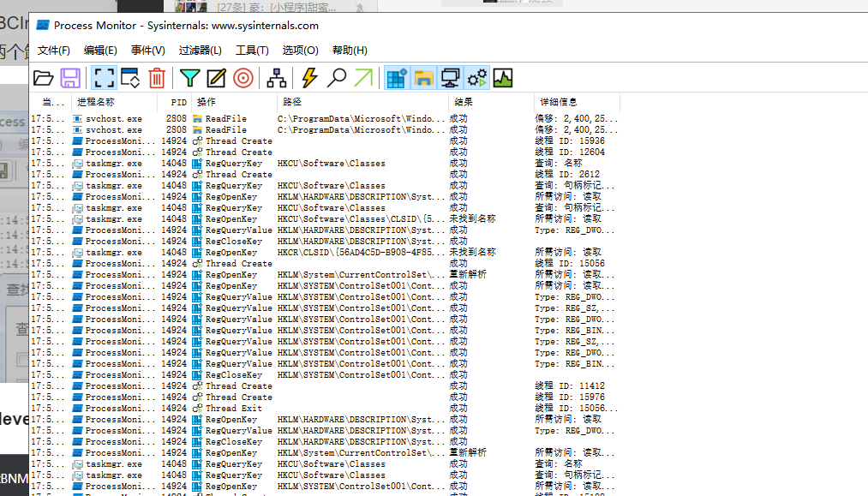Open the 文件(F) menu
The width and height of the screenshot is (868, 496).
[54, 51]
